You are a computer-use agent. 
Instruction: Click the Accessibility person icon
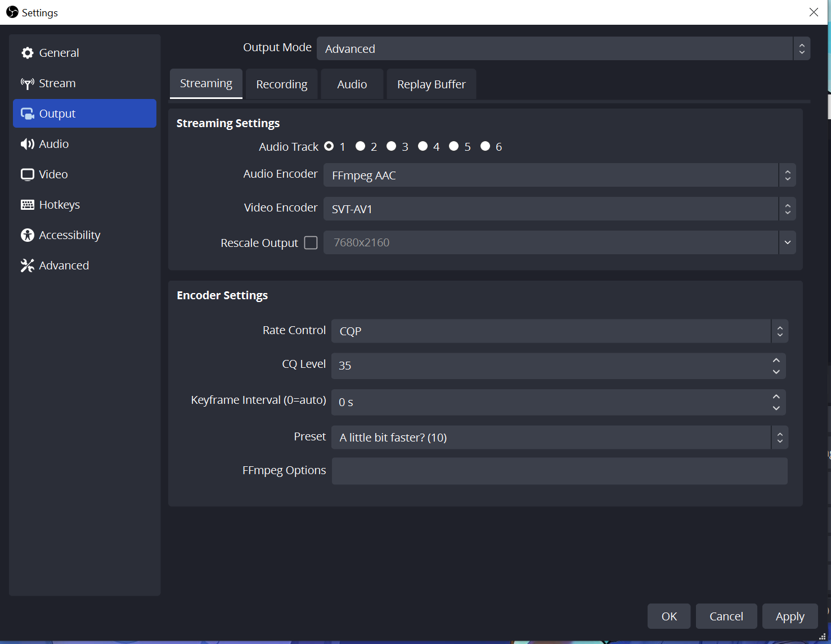click(x=28, y=235)
